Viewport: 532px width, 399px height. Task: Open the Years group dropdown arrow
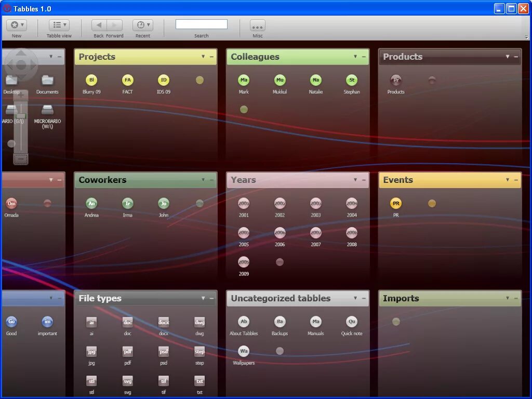coord(355,180)
